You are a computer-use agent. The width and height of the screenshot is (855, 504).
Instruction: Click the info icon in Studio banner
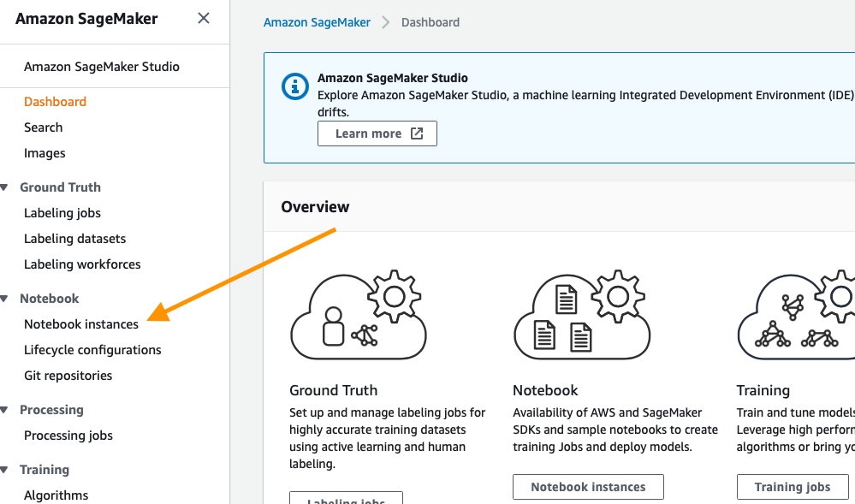click(x=295, y=86)
